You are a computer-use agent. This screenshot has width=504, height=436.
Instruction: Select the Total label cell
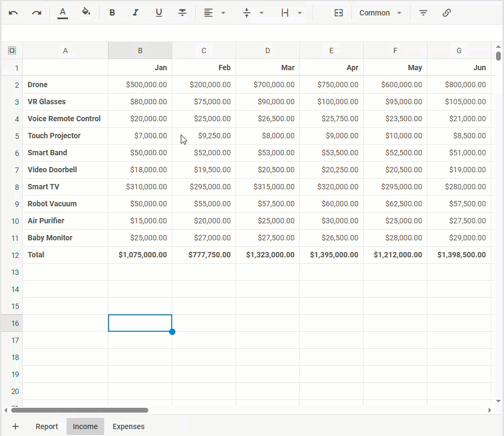pos(65,255)
